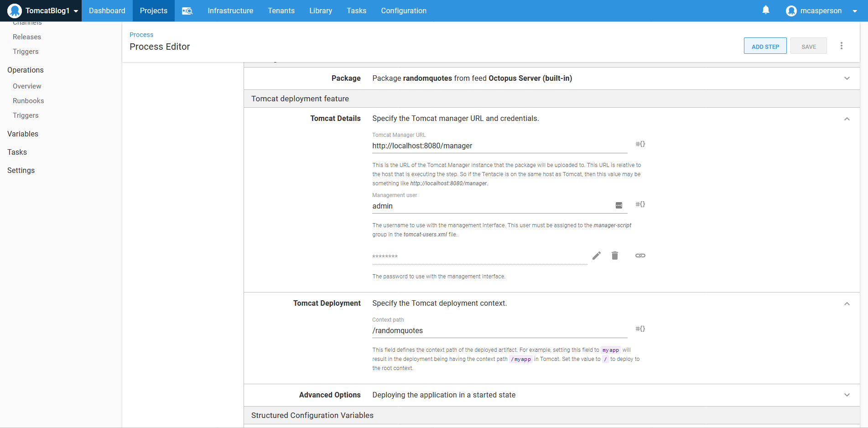Click the notifications bell icon

click(766, 10)
